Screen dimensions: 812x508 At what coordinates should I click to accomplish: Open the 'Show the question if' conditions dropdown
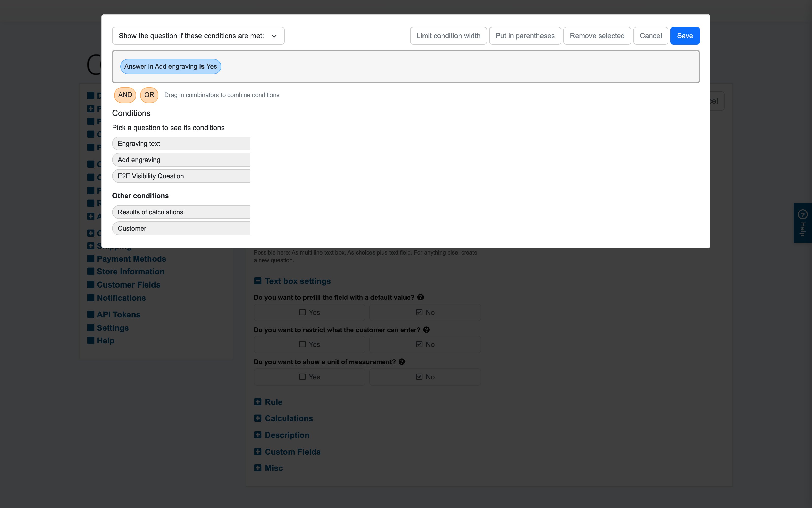pyautogui.click(x=198, y=36)
